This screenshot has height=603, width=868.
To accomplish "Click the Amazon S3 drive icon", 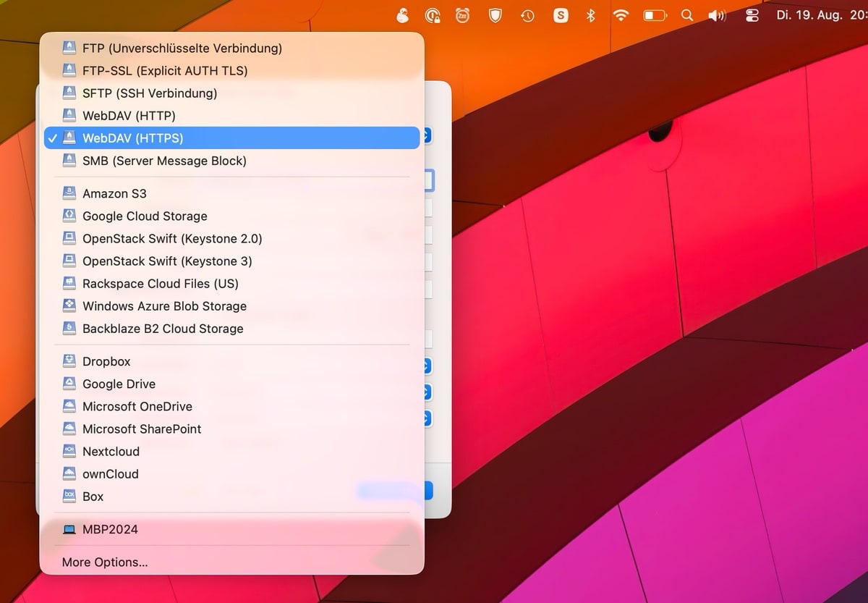I will point(69,193).
